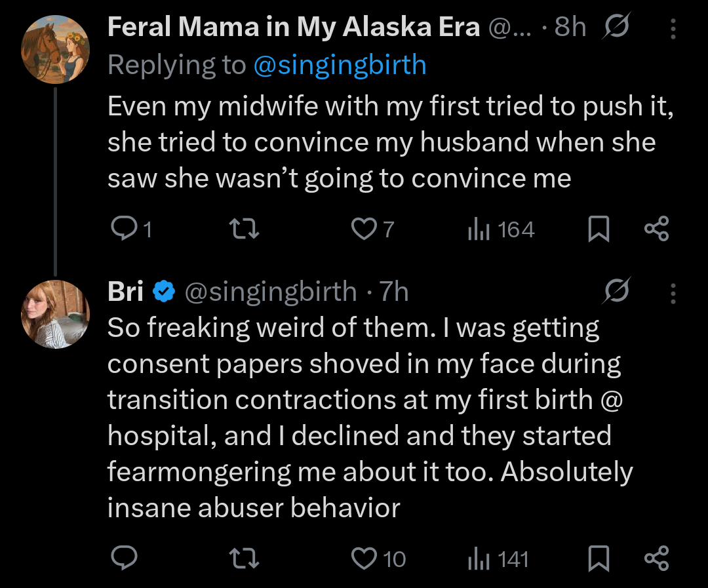
Task: Repost Bri's tweet
Action: (x=244, y=559)
